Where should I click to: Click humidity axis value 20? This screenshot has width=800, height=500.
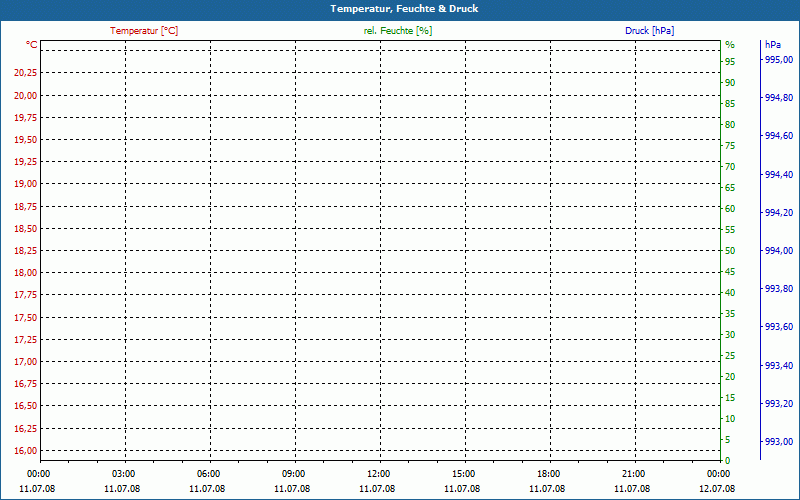(730, 377)
